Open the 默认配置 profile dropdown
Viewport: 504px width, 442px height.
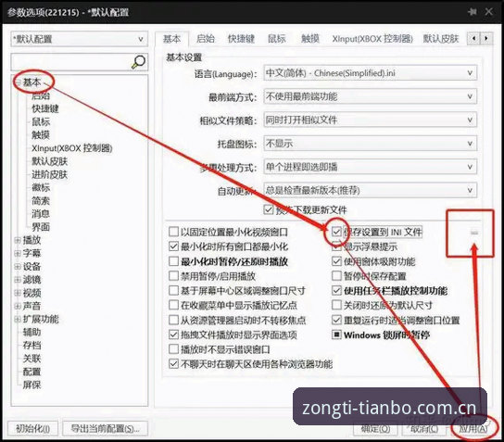coord(80,39)
